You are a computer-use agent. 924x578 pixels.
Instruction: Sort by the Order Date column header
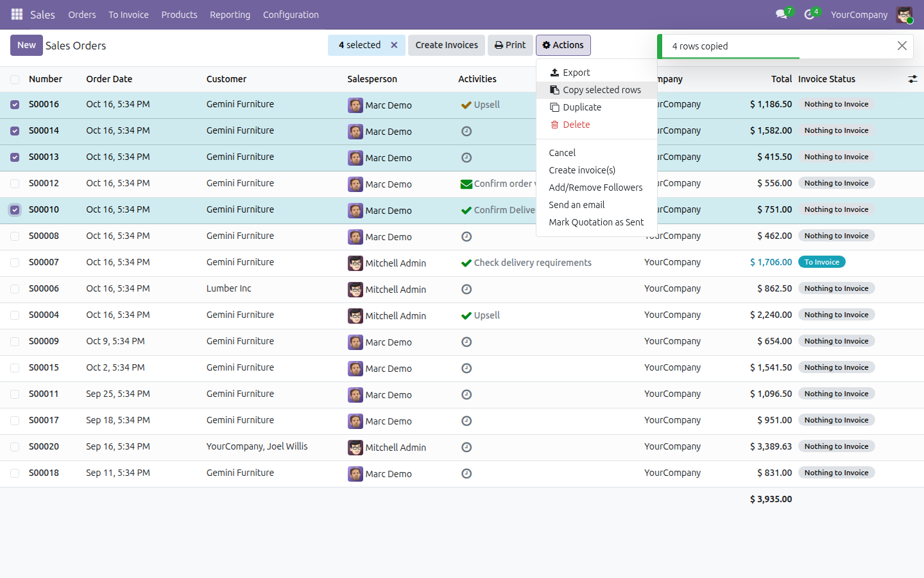tap(109, 79)
